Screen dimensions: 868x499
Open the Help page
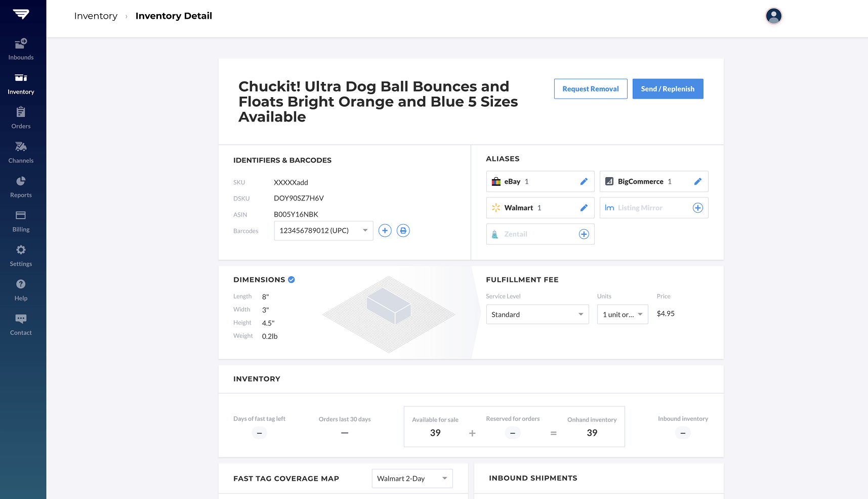point(21,290)
